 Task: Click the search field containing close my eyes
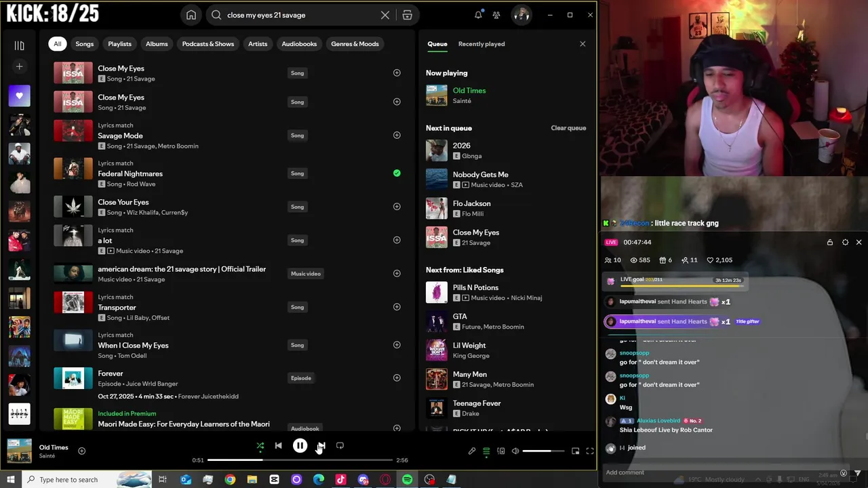(298, 15)
